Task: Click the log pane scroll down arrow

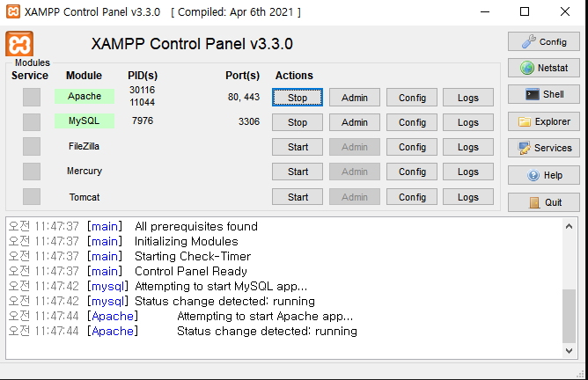Action: click(569, 351)
